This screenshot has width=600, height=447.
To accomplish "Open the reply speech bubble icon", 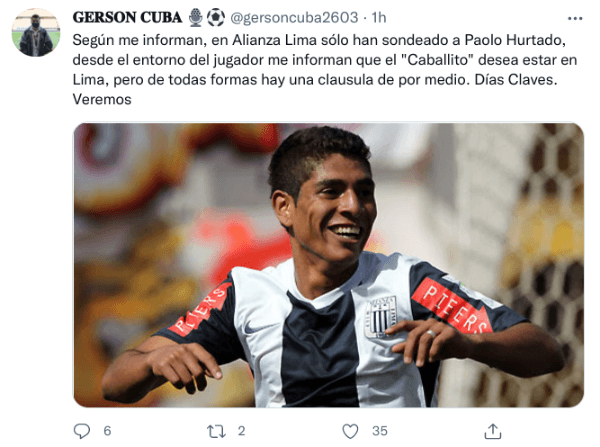I will coord(82,431).
